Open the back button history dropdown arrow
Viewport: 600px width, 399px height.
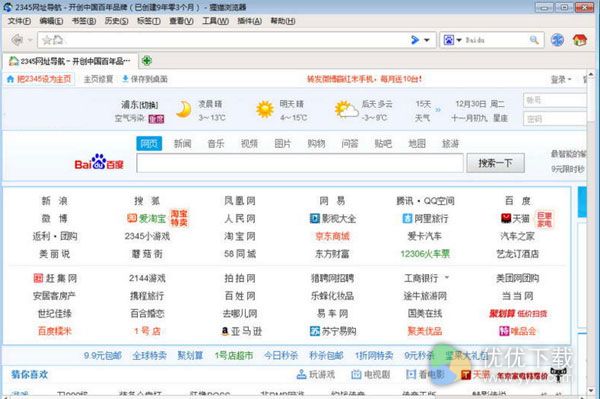pyautogui.click(x=29, y=40)
